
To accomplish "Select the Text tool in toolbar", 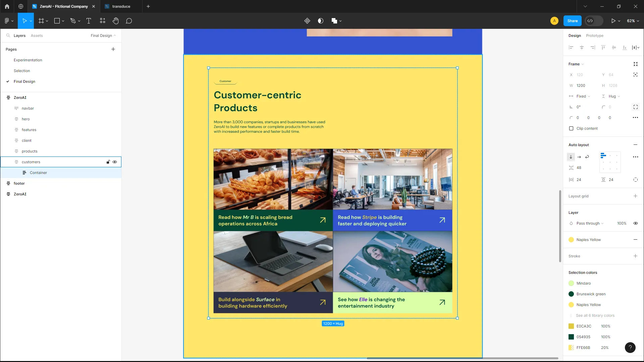I will [89, 21].
